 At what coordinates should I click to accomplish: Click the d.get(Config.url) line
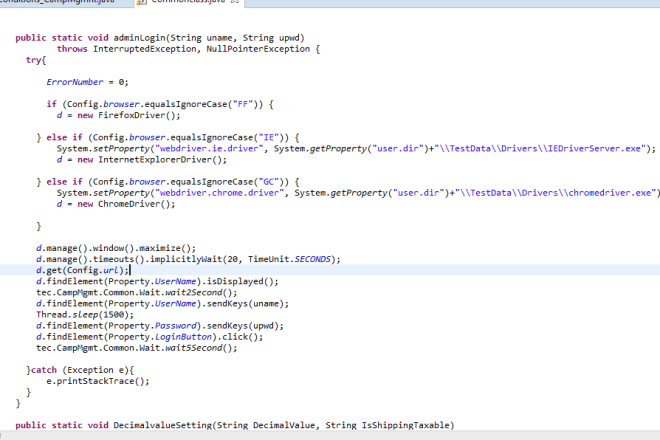(81, 270)
